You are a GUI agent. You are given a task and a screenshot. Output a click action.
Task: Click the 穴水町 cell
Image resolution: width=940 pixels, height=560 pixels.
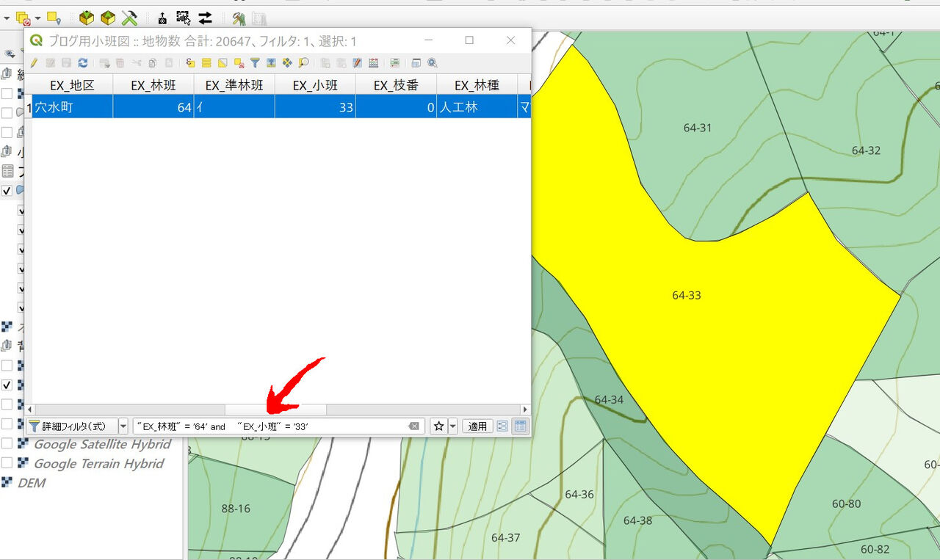pyautogui.click(x=72, y=107)
